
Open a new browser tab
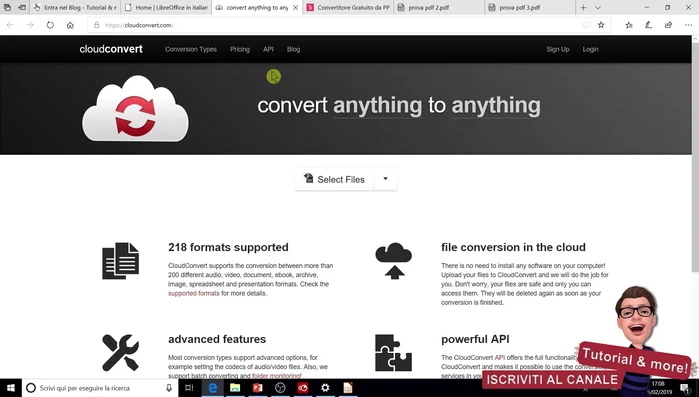tap(583, 8)
